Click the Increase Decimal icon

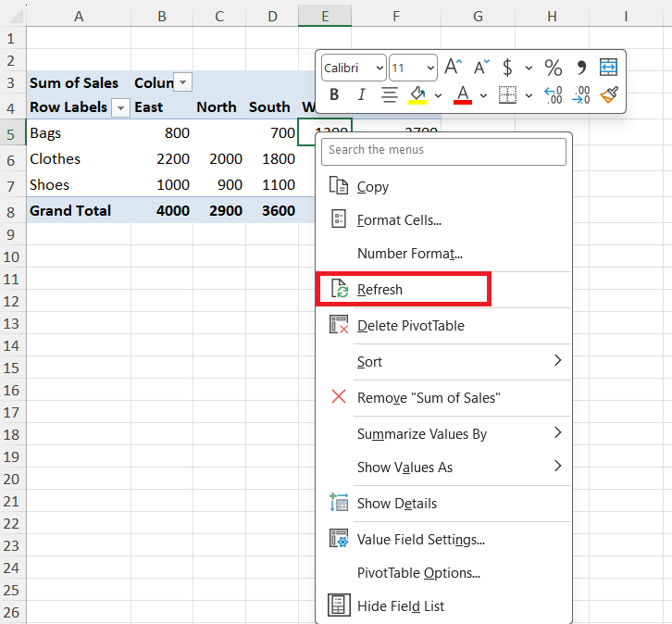tap(553, 94)
